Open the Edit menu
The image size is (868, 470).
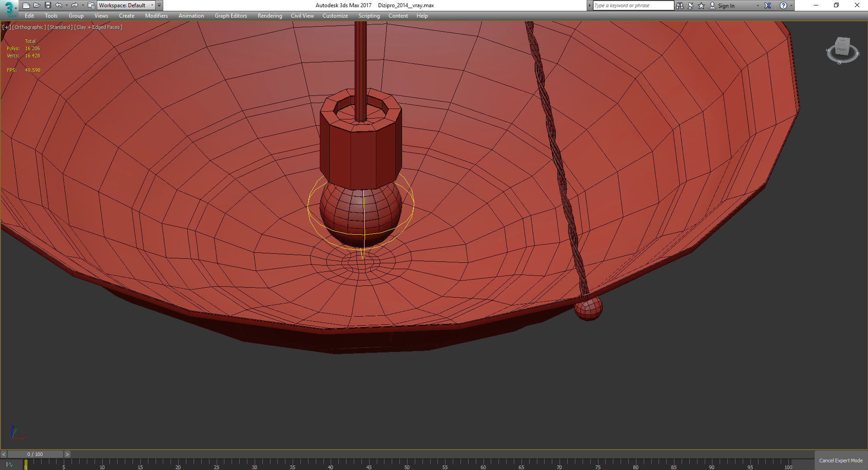point(29,16)
